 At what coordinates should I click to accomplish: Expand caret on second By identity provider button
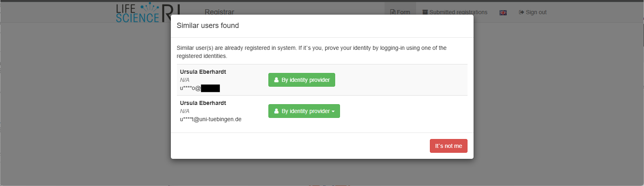point(333,111)
